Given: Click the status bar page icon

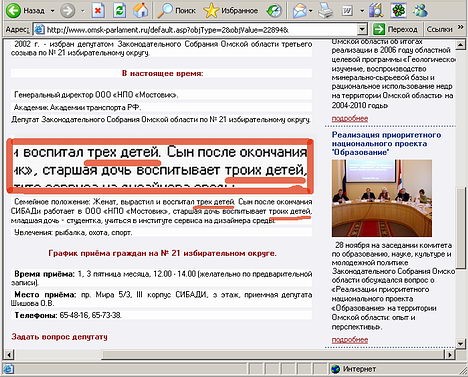Looking at the screenshot, I should tap(8, 369).
